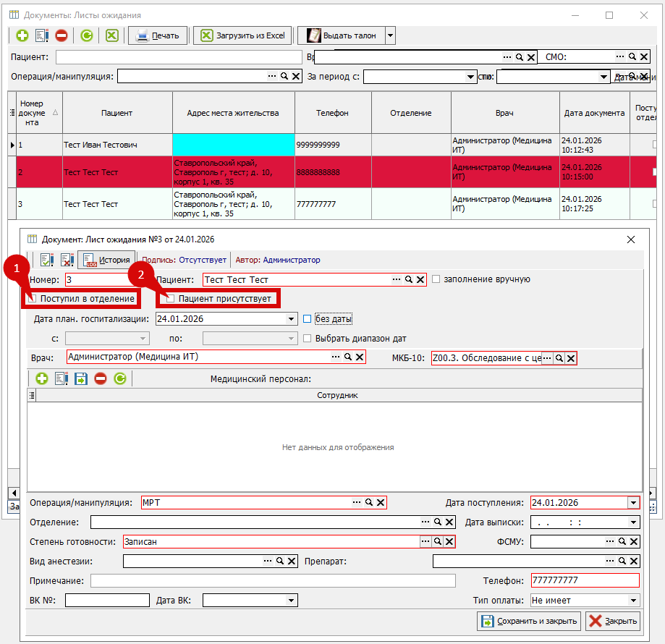Add employee with green plus in personnel toolbar
The width and height of the screenshot is (665, 644).
point(42,378)
